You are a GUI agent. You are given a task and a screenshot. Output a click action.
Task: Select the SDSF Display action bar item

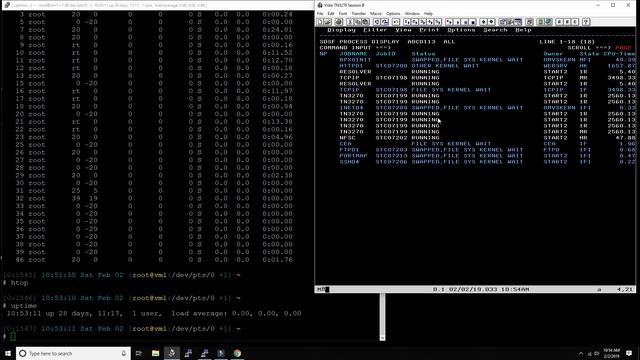(341, 30)
